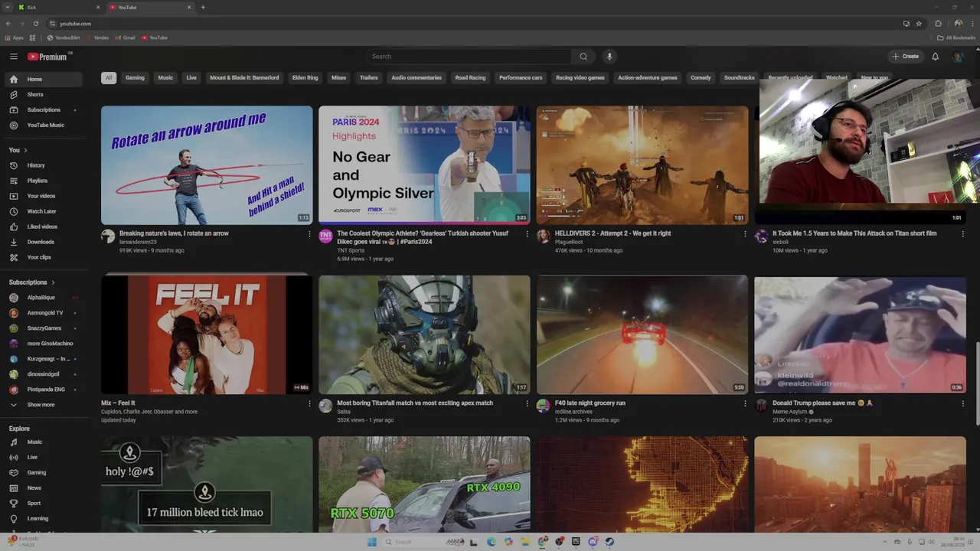
Task: Open Liked videos
Action: click(46, 227)
